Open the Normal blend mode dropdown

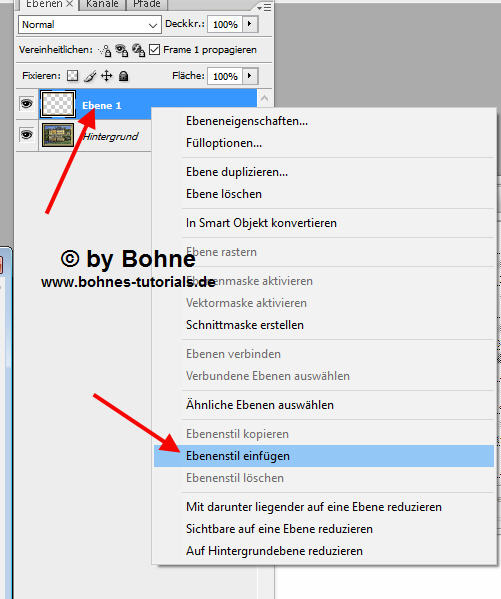90,25
